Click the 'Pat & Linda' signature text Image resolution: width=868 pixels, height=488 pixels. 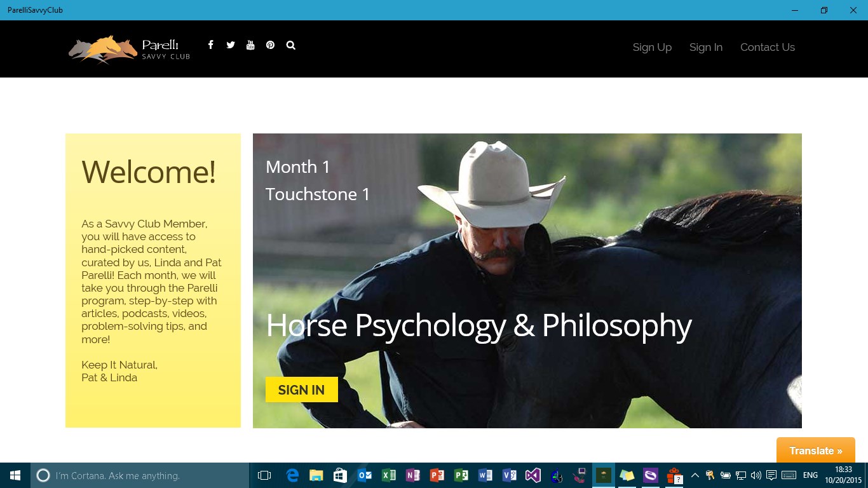click(x=109, y=377)
